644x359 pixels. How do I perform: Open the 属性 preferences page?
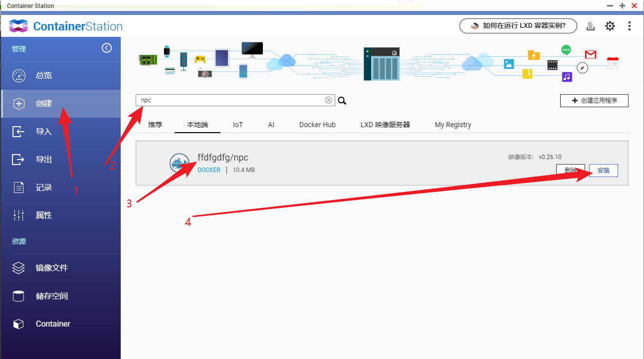tap(60, 215)
